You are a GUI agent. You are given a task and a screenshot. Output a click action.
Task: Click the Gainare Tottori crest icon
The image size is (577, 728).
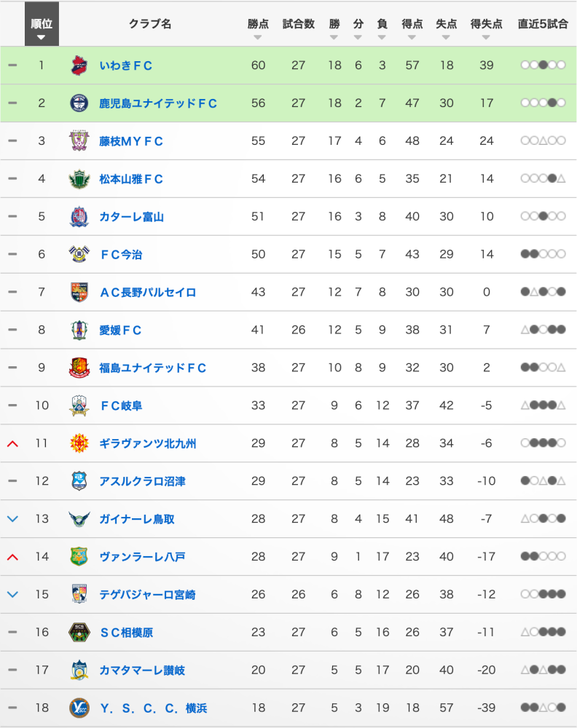tap(79, 519)
